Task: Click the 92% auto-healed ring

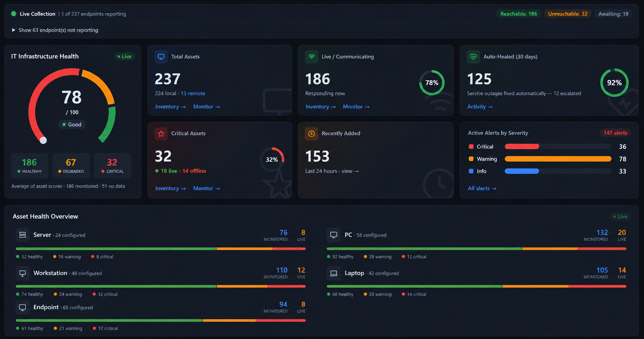Action: click(614, 83)
